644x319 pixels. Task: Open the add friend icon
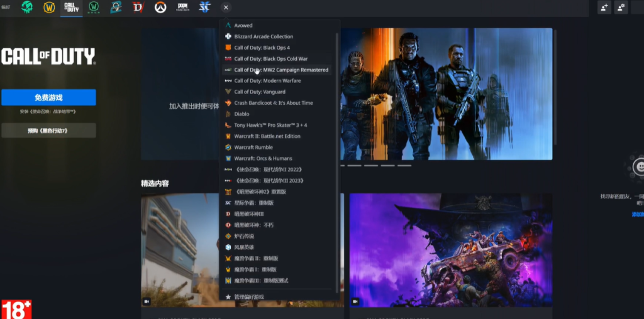click(x=604, y=8)
